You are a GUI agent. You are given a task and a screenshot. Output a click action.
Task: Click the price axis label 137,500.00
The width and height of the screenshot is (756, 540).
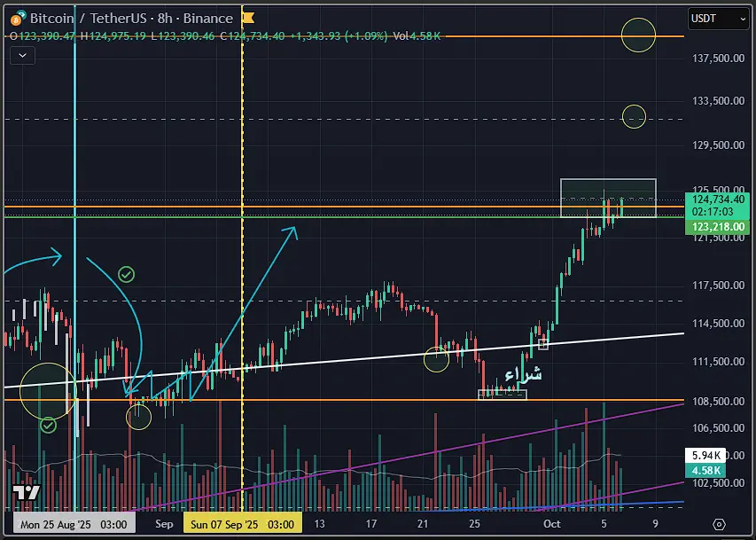coord(718,59)
